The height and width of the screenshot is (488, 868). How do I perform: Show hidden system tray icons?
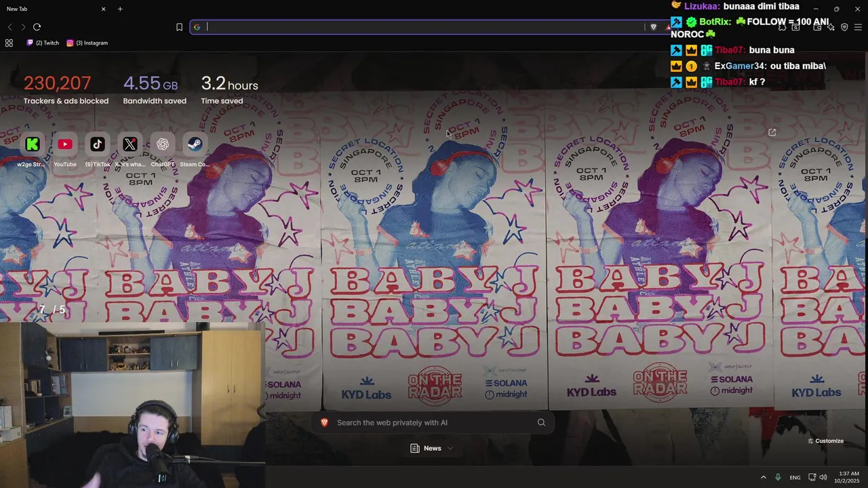[763, 477]
